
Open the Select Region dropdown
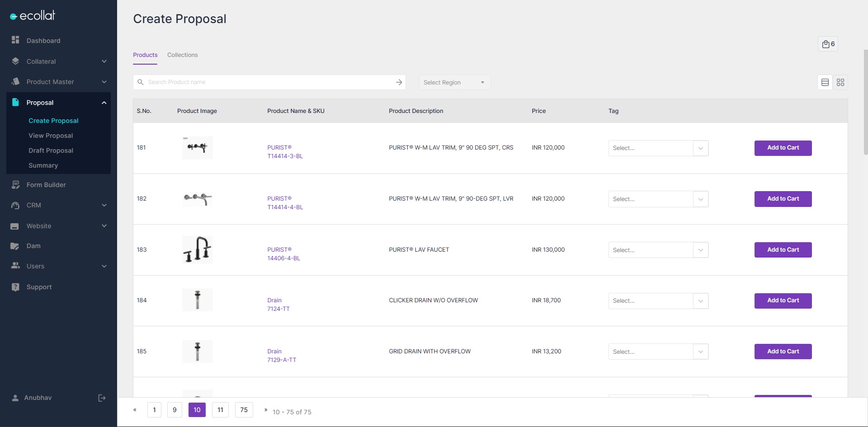click(454, 82)
